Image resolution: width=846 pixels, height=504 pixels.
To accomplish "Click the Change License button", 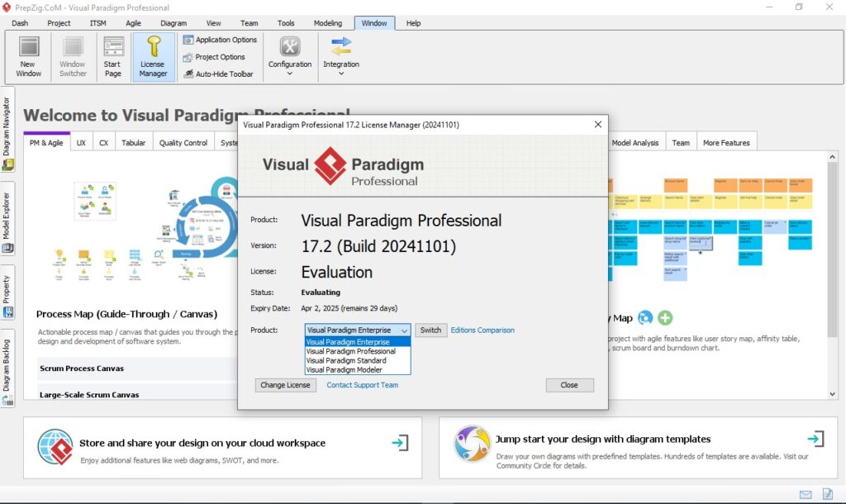I will (285, 385).
